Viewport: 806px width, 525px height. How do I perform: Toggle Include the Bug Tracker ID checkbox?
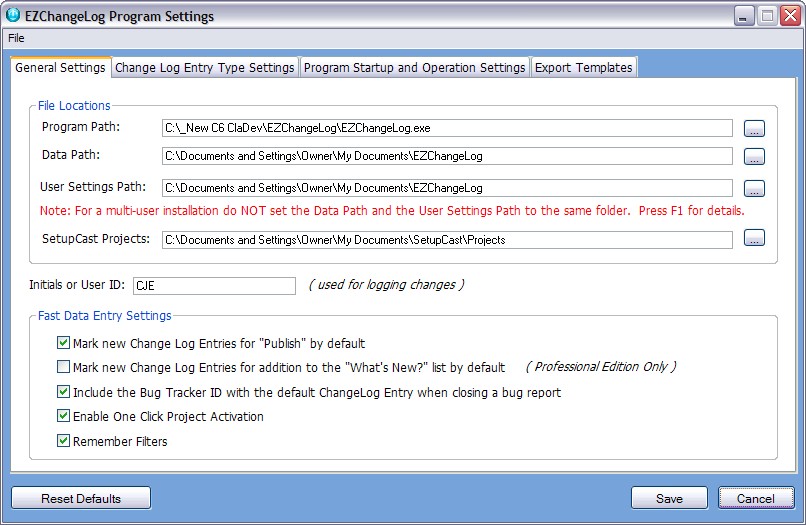coord(63,392)
